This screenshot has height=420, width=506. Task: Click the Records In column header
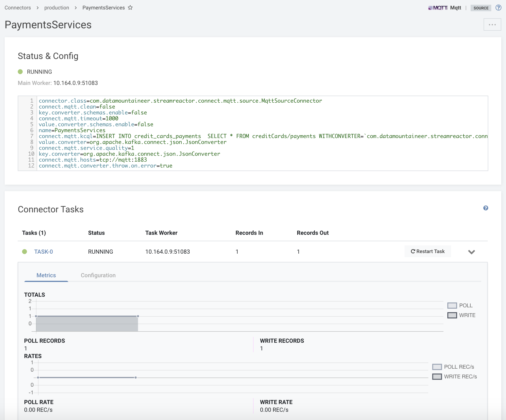[x=249, y=233]
